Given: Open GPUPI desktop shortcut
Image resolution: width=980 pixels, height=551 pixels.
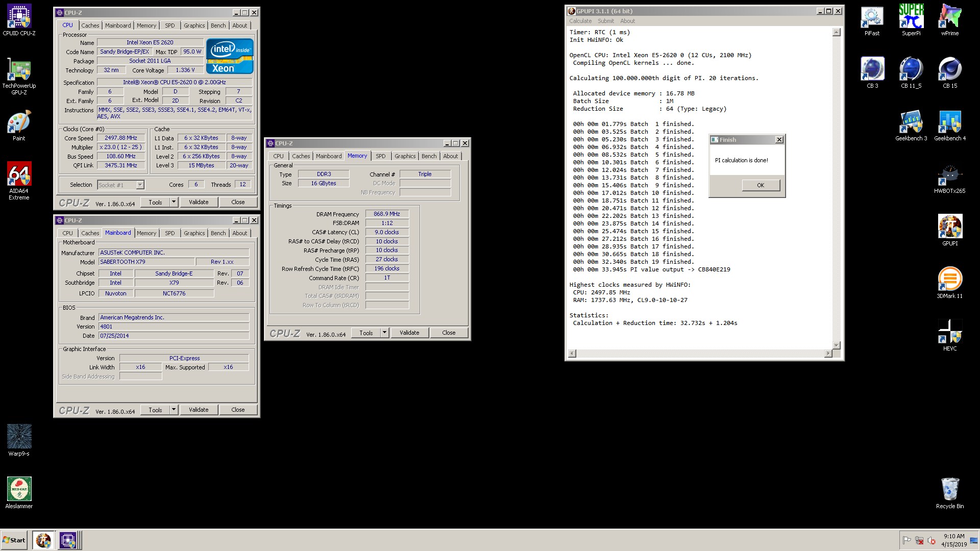Looking at the screenshot, I should tap(950, 231).
